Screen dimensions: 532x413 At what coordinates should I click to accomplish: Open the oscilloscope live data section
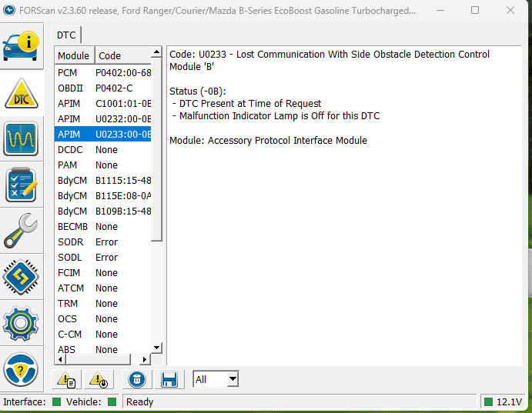21,139
